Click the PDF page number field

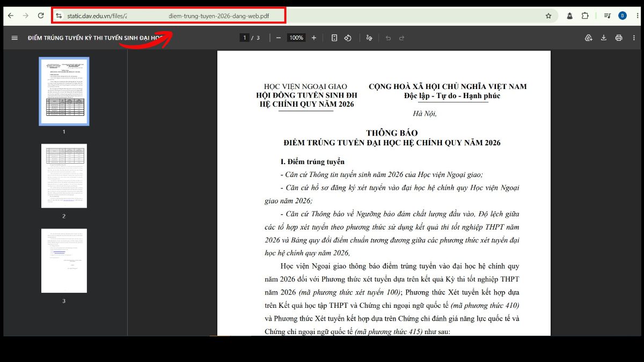[x=245, y=38]
